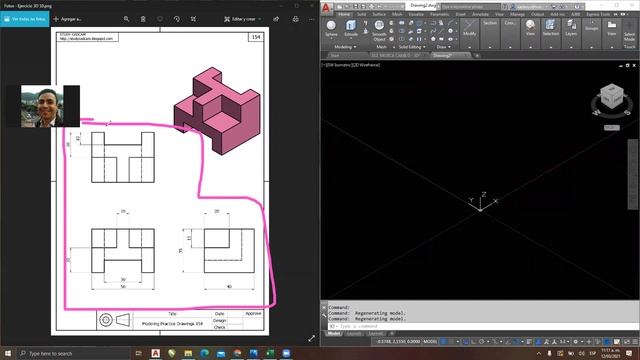Click the Workspace Switching gear in status bar
Image resolution: width=640 pixels, height=360 pixels.
coord(576,342)
